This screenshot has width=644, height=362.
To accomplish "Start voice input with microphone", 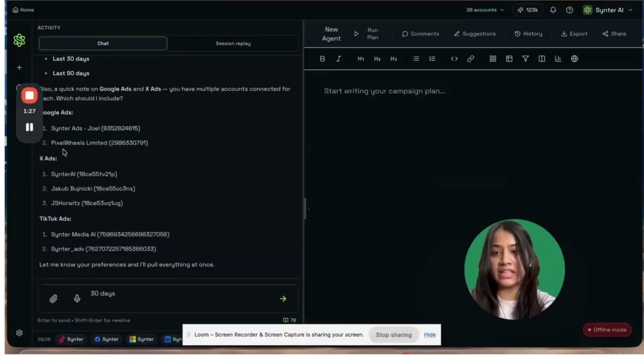I will tap(77, 299).
